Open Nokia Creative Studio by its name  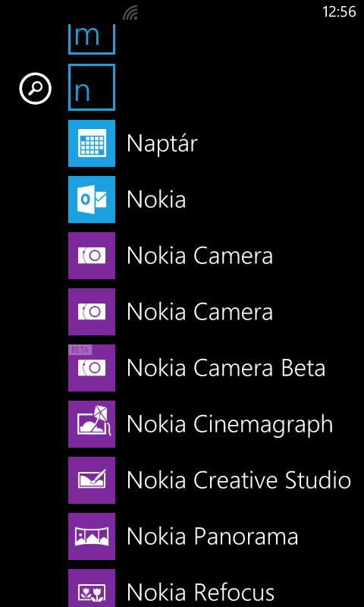(x=239, y=480)
